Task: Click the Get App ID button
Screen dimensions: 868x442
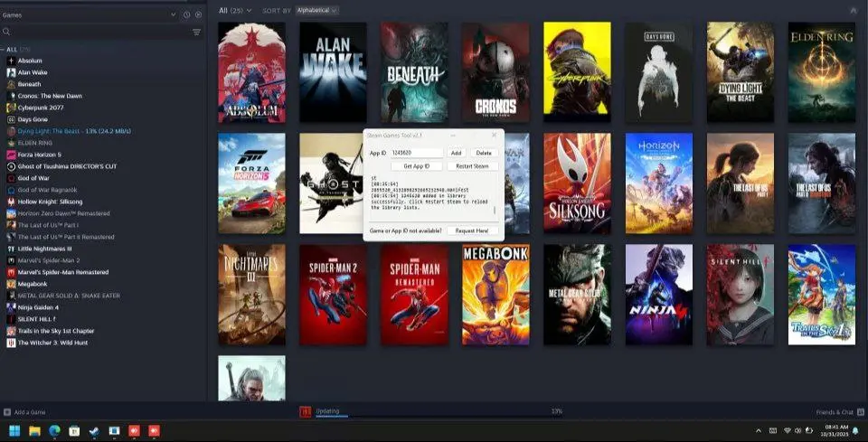Action: pyautogui.click(x=416, y=166)
